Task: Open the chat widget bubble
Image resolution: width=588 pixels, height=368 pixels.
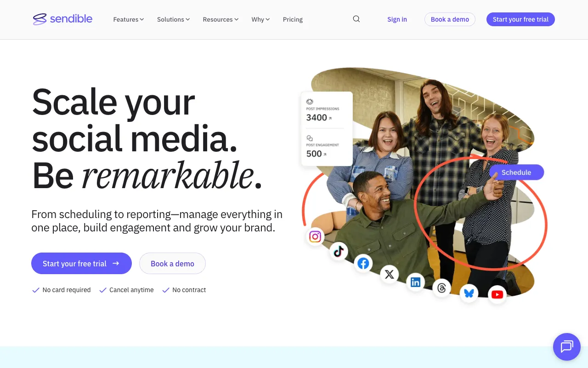Action: coord(566,346)
